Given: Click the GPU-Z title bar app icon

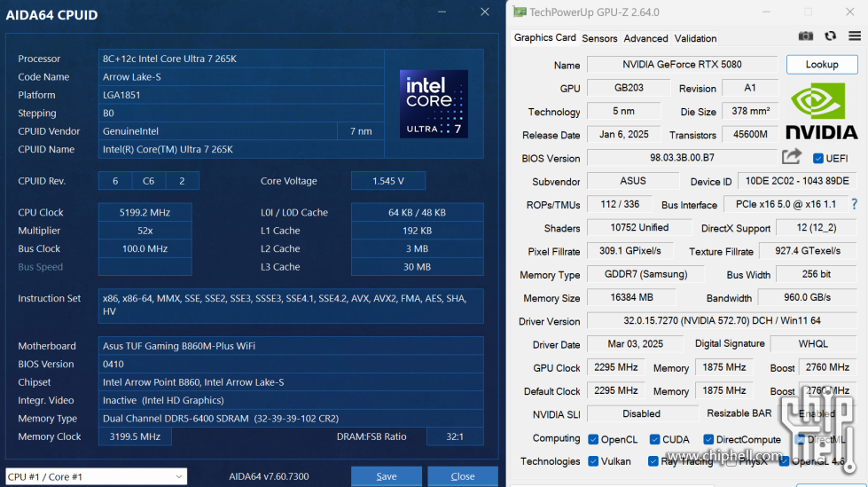Looking at the screenshot, I should (x=520, y=12).
